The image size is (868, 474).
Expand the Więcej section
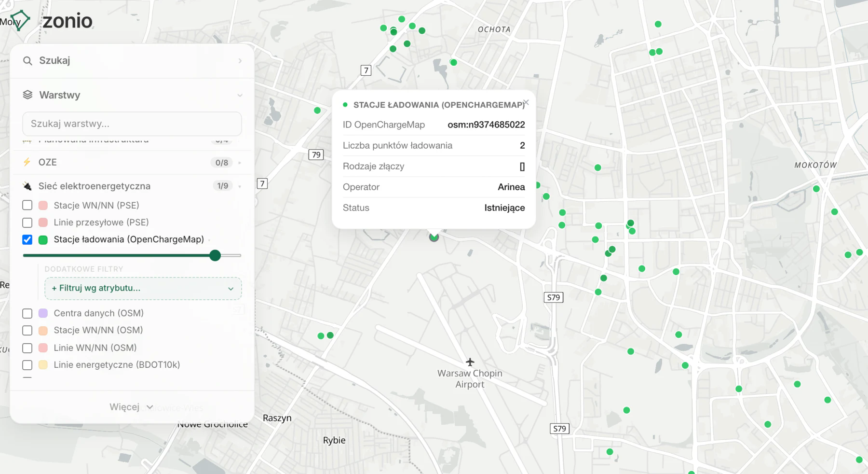coord(131,407)
